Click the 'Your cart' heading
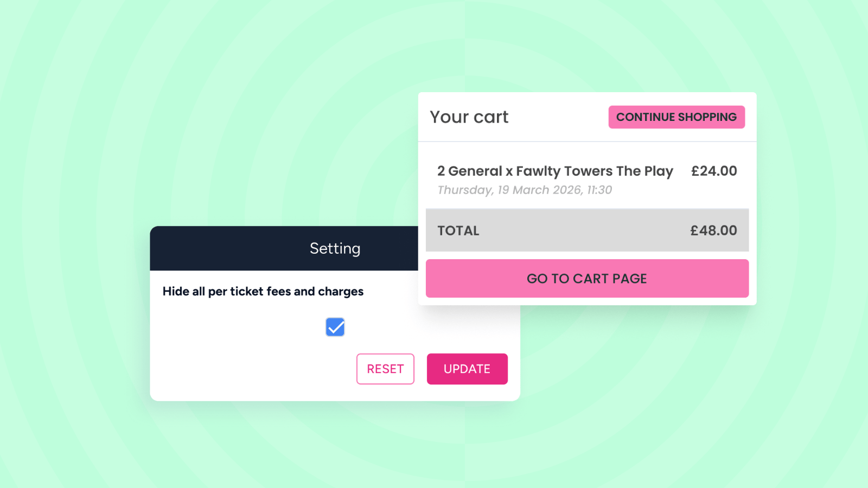The width and height of the screenshot is (868, 488). pos(469,117)
